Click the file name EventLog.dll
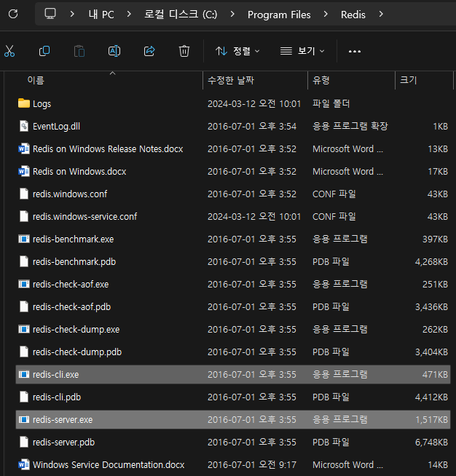The image size is (456, 476). (56, 127)
